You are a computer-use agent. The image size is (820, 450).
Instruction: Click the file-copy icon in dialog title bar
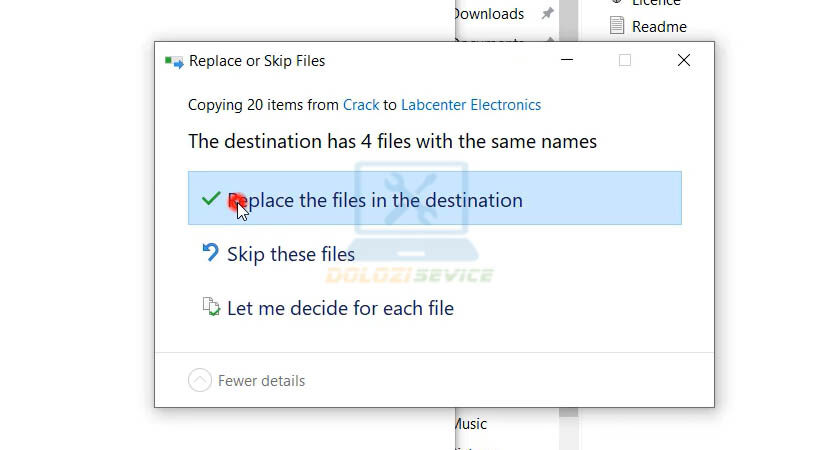pyautogui.click(x=174, y=61)
